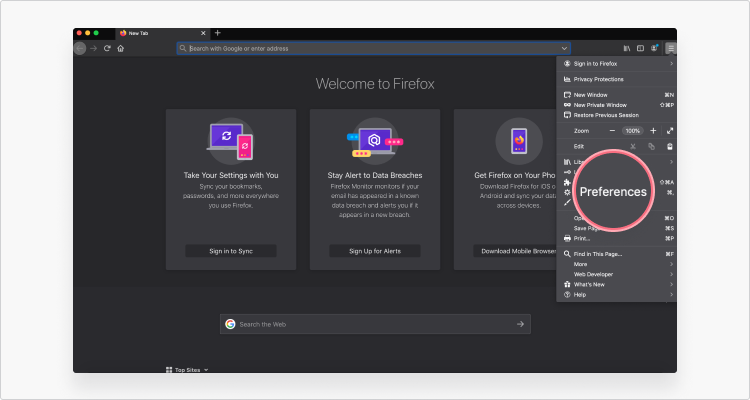Open the hamburger application menu button
Screen dimensions: 750x400
[671, 48]
